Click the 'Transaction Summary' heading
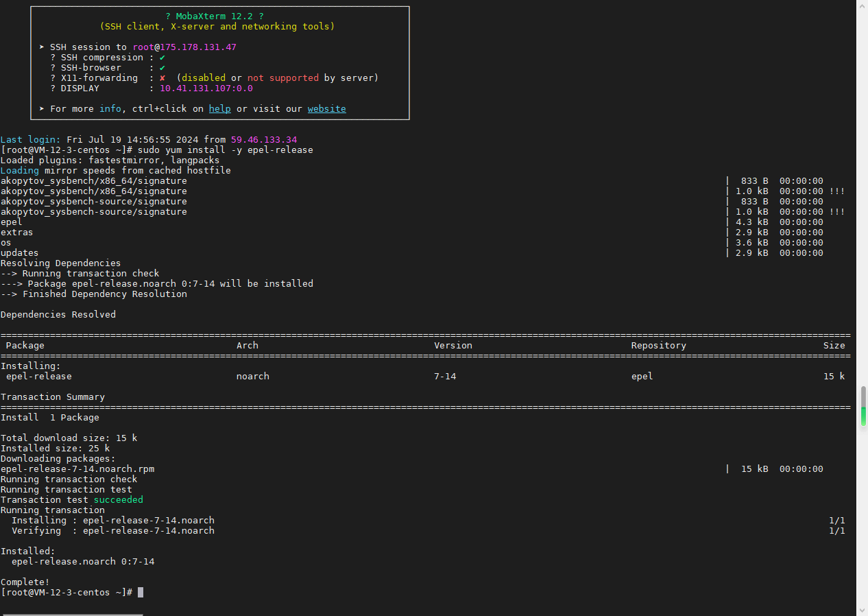 pos(53,397)
